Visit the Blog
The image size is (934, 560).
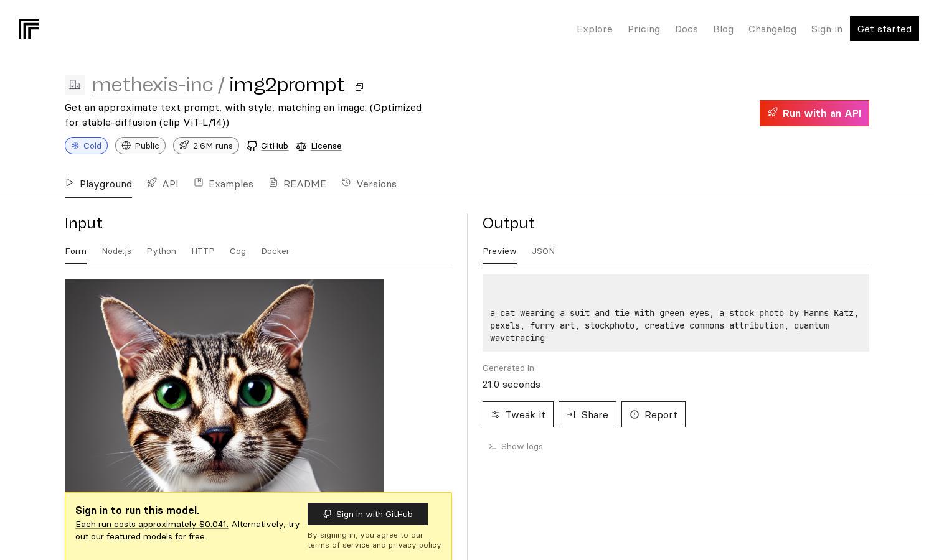click(x=723, y=29)
